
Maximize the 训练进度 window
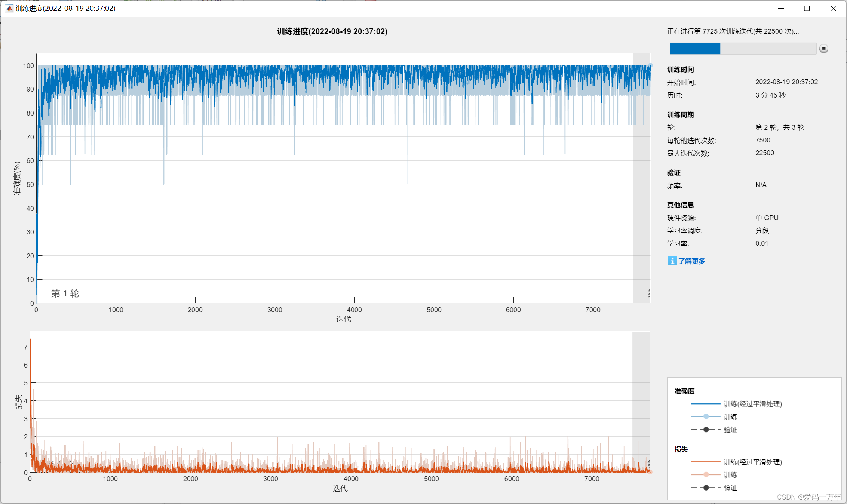[x=807, y=8]
